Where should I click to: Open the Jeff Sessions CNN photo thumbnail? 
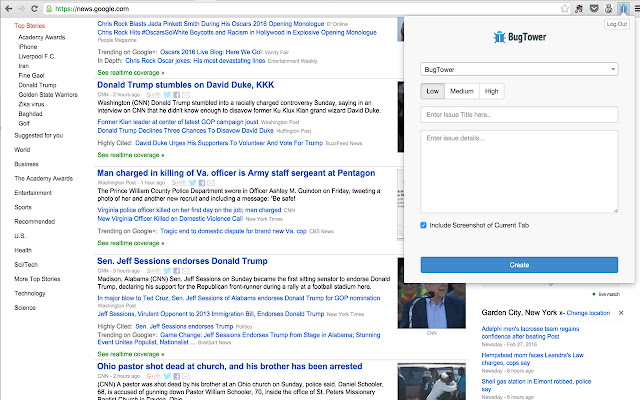click(x=431, y=305)
